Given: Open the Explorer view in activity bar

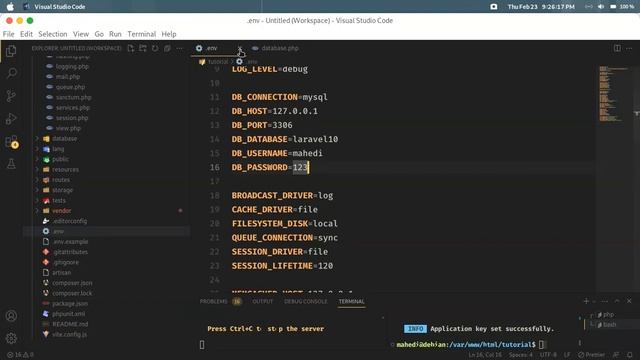Looking at the screenshot, I should (x=11, y=51).
